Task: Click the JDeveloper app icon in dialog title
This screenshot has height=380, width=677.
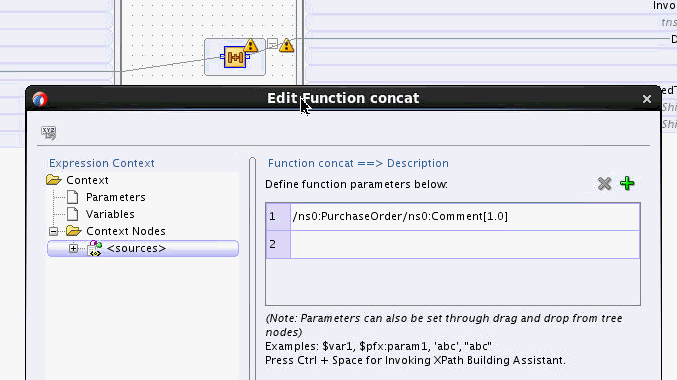Action: 40,99
